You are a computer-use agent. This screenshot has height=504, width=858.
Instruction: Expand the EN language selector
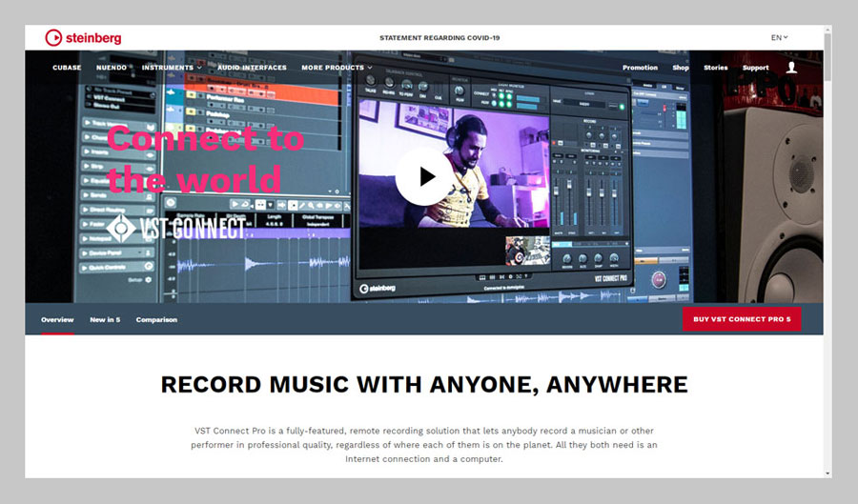tap(779, 38)
